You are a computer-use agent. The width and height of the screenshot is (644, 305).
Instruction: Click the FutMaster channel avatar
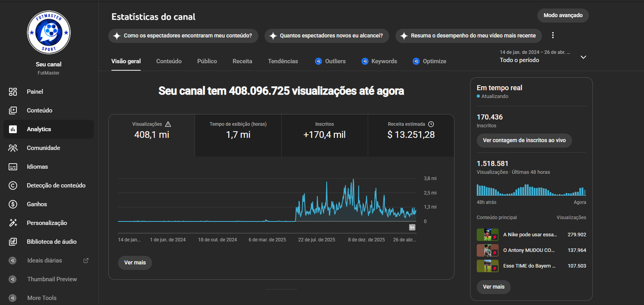point(49,33)
